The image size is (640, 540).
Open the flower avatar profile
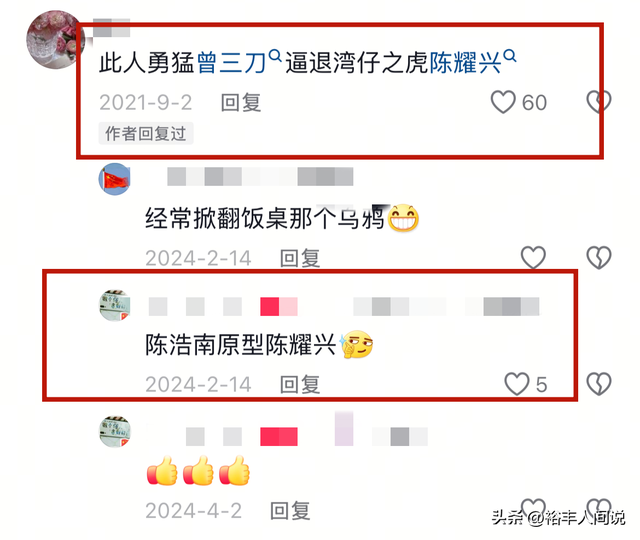[55, 40]
